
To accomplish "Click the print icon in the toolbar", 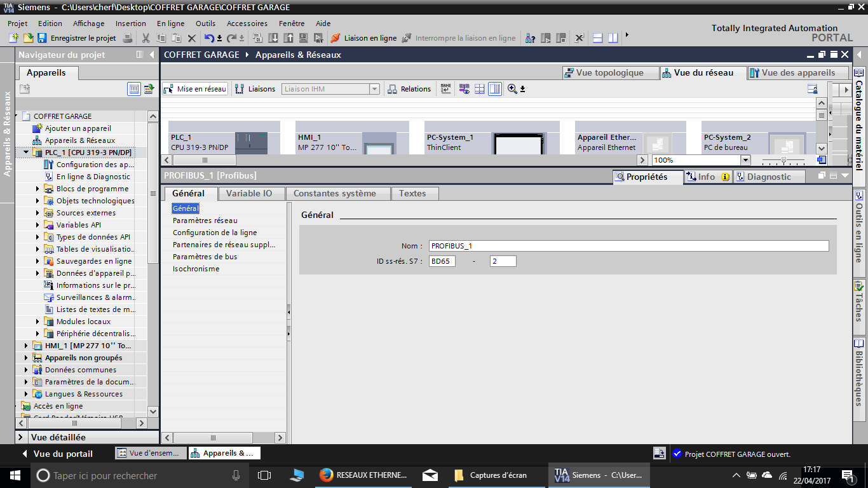I will (x=127, y=38).
